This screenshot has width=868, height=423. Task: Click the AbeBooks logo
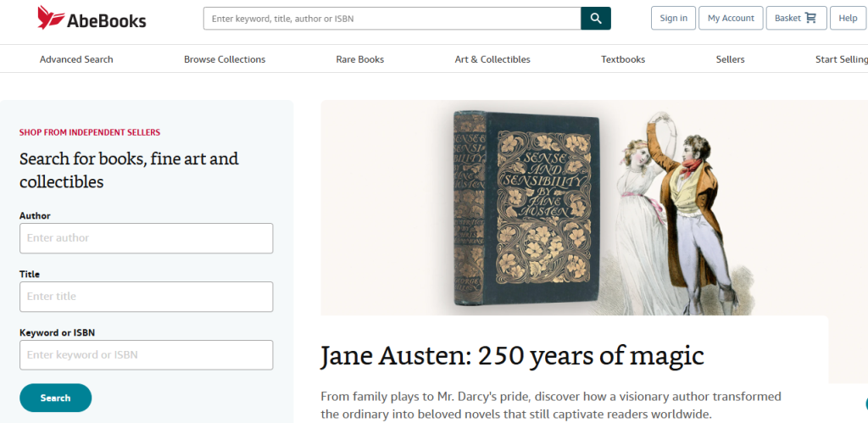click(x=92, y=18)
